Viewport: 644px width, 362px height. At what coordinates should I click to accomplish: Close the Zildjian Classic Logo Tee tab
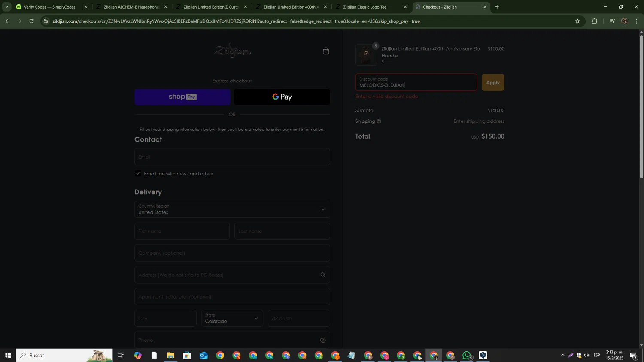coord(405,7)
